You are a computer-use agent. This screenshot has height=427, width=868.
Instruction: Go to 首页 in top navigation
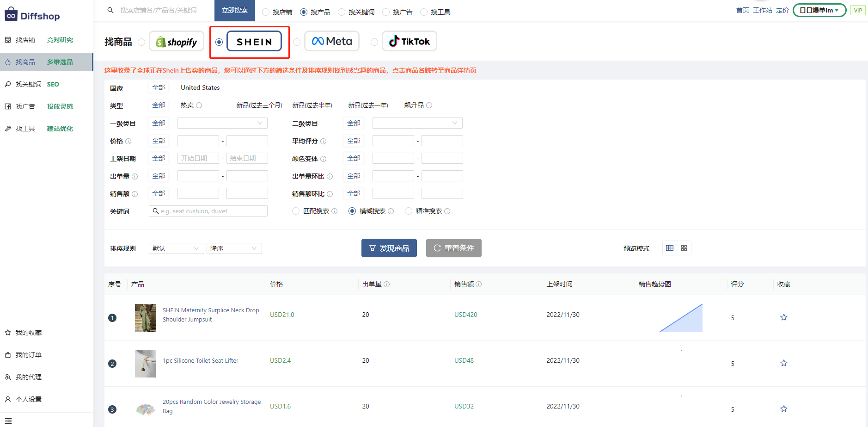pos(742,10)
